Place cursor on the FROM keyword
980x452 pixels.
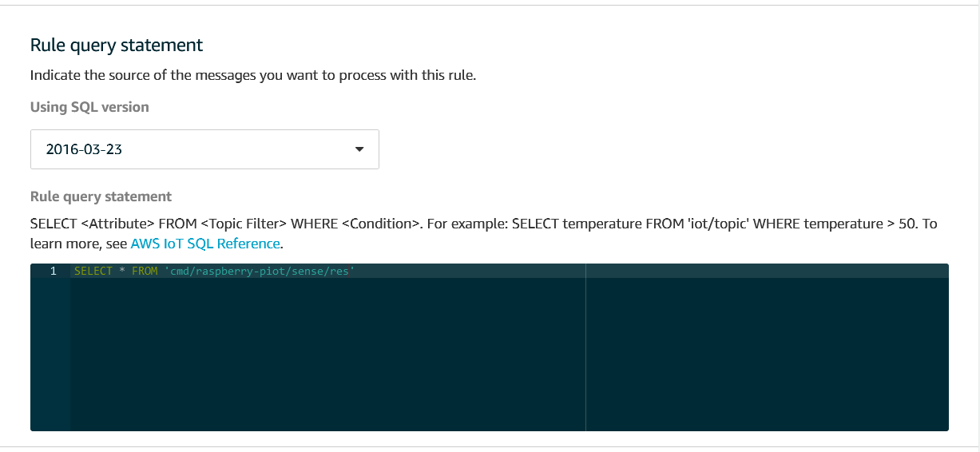click(145, 271)
